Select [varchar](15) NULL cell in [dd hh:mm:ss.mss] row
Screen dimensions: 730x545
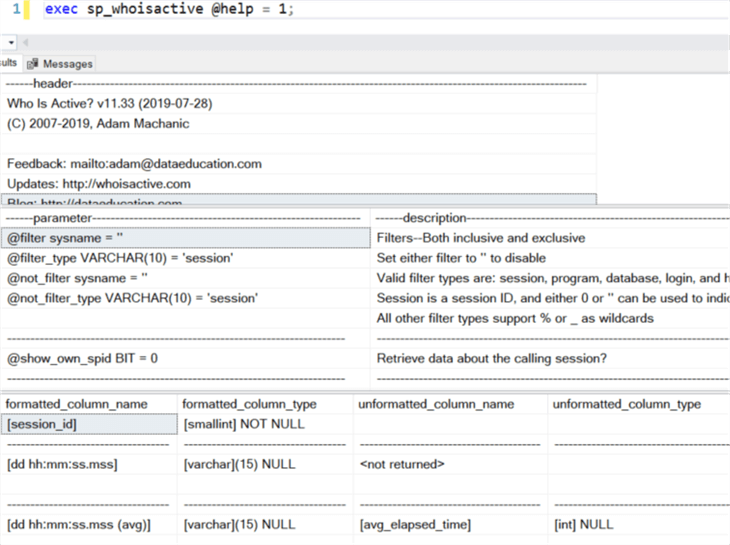tap(265, 464)
